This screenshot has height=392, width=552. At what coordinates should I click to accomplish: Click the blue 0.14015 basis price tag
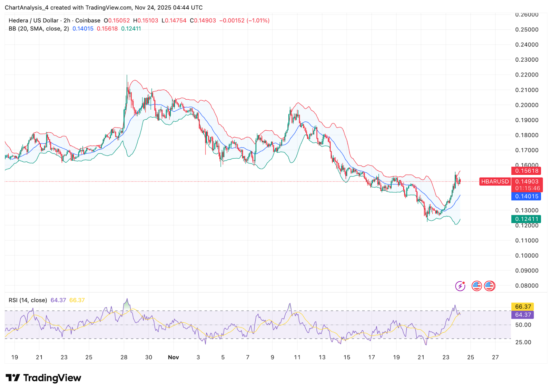pyautogui.click(x=526, y=197)
